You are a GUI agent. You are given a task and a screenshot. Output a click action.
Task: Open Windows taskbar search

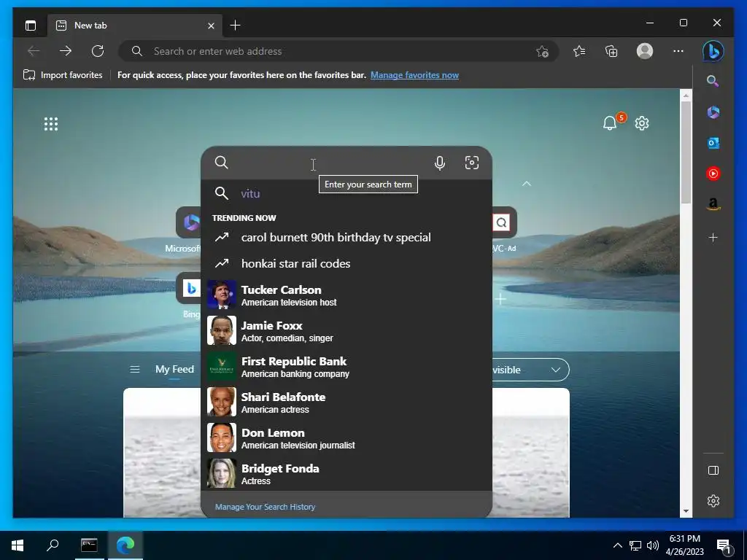coord(53,545)
